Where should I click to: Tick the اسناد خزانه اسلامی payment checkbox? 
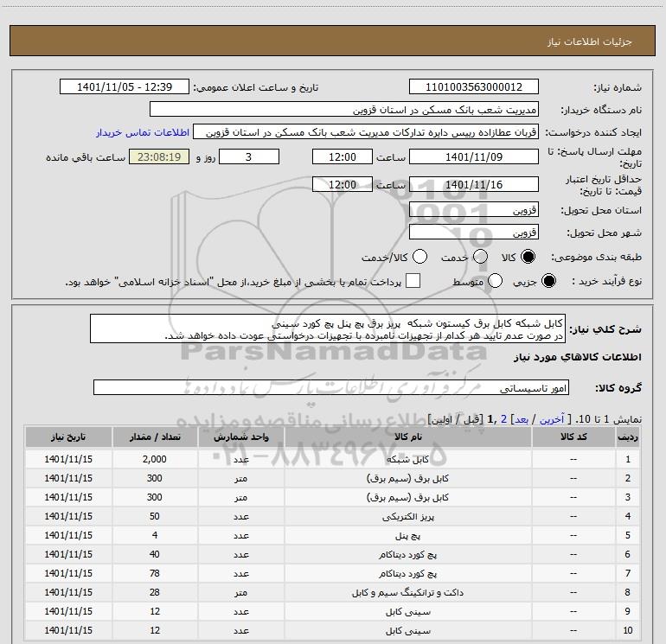413,281
